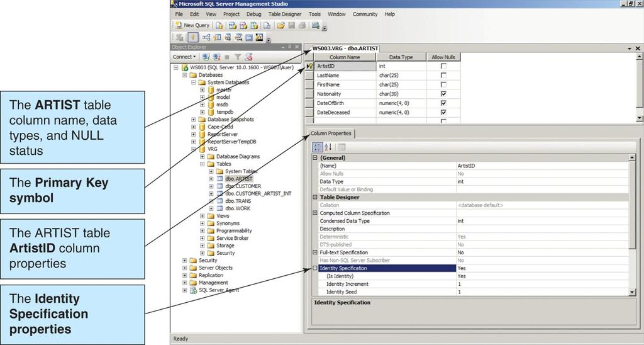Toggle Allow Nulls for ArtistID
The height and width of the screenshot is (345, 644).
[443, 66]
